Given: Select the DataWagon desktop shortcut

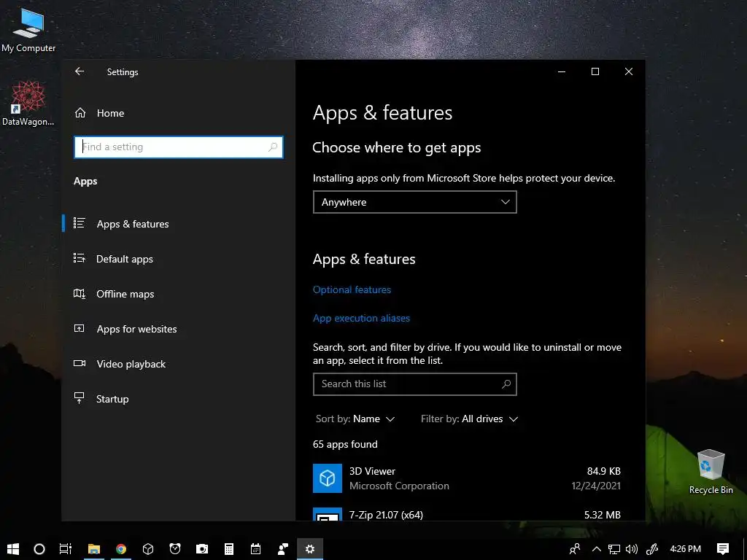Looking at the screenshot, I should click(x=28, y=103).
